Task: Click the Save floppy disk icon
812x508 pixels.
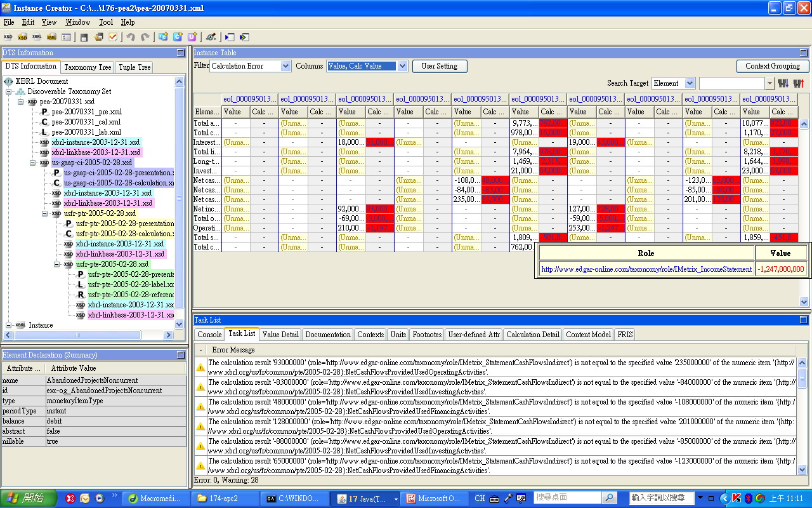Action: [84, 37]
